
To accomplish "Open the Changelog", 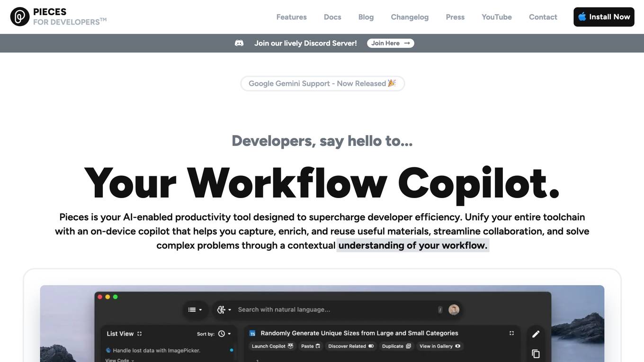I will [410, 17].
